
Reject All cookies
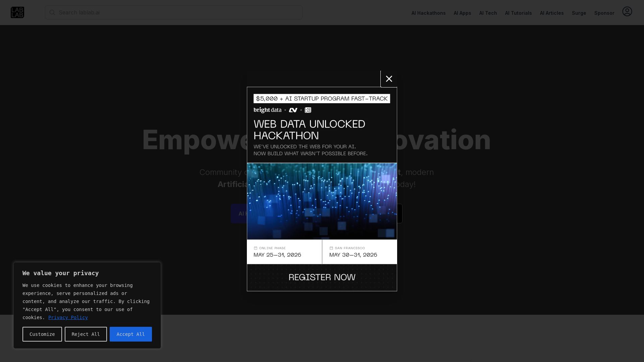(x=86, y=334)
